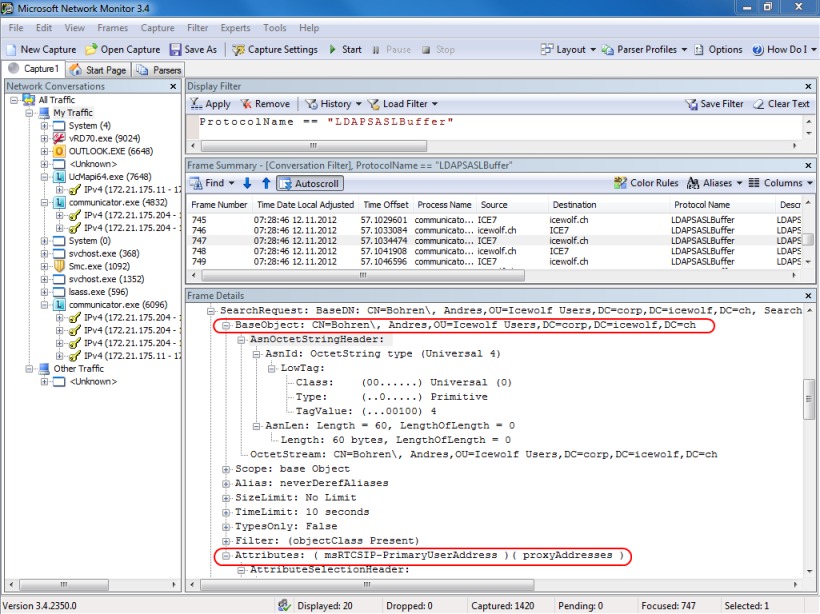Expand the Filter: (objectClass Present) node
This screenshot has height=614, width=820.
pos(226,541)
